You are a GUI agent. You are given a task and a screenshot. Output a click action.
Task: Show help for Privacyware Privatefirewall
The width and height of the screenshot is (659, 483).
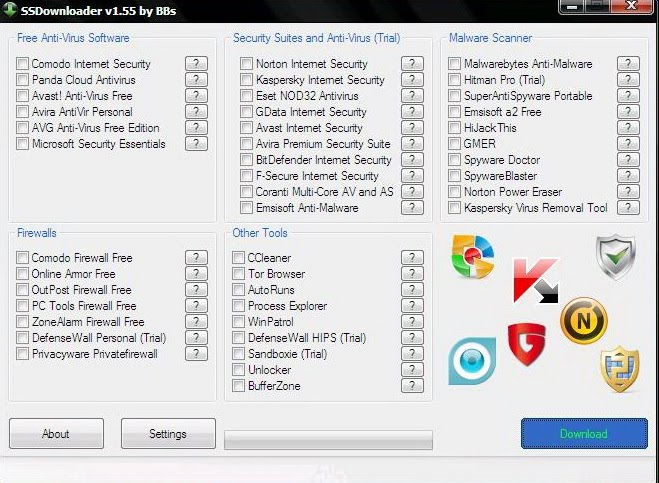coord(196,353)
